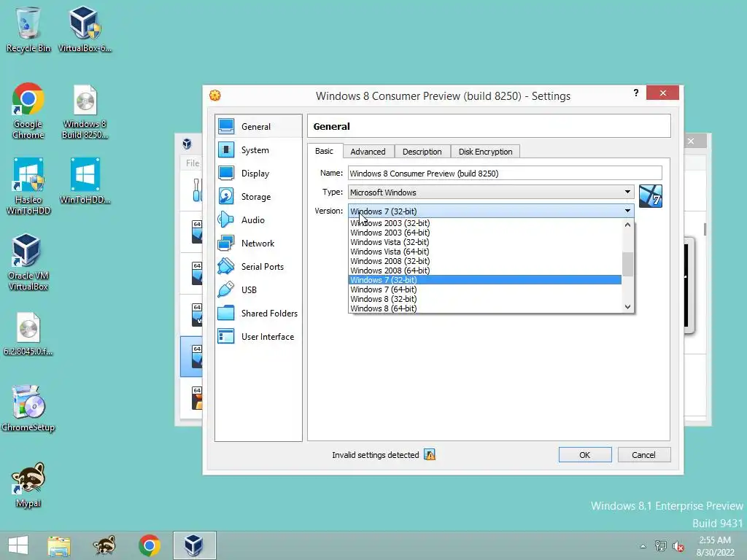Select the Google Chrome desktop shortcut
Screen dimensions: 747x560
pyautogui.click(x=28, y=111)
